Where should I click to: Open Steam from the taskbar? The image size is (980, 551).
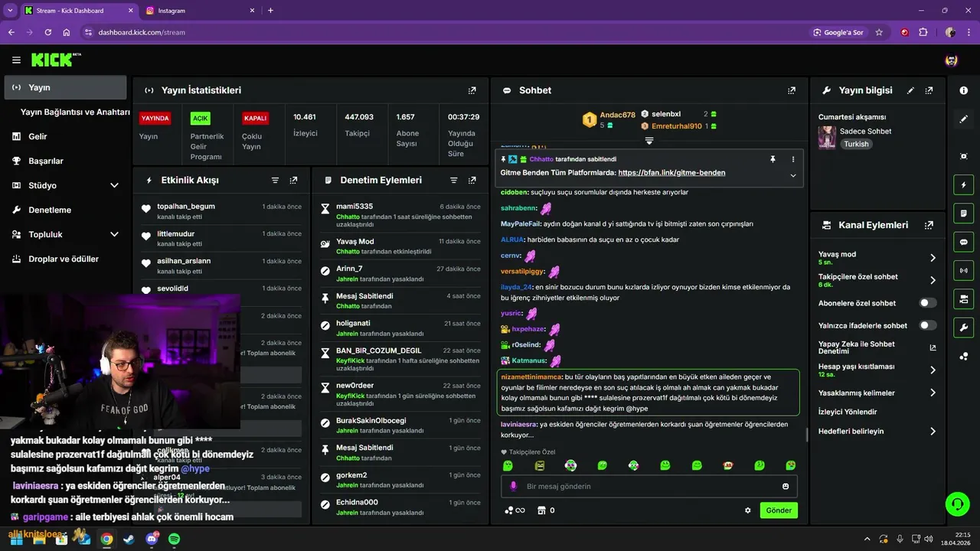point(129,539)
